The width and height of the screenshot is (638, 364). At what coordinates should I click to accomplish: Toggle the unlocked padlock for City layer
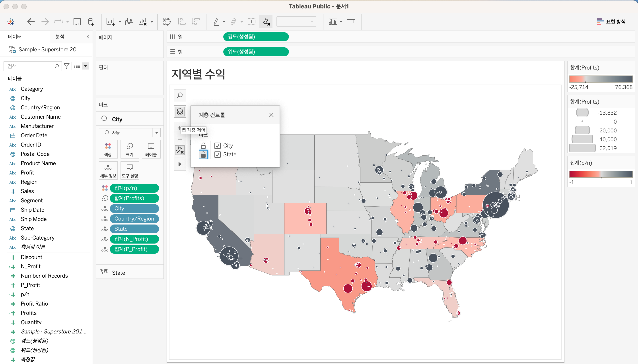(203, 145)
